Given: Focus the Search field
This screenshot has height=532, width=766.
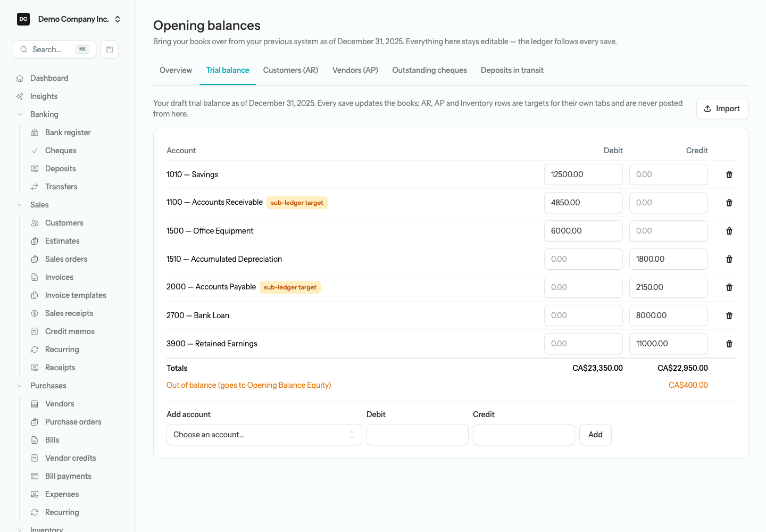Looking at the screenshot, I should [54, 49].
